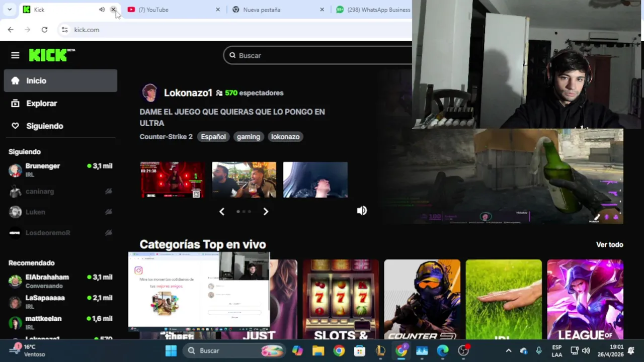Open Google Chrome taskbar icon

[339, 350]
